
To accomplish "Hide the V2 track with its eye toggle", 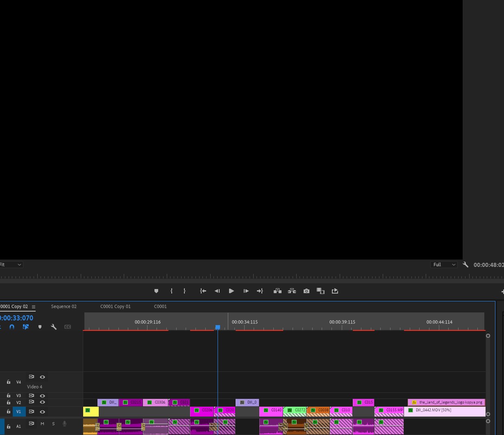I will [x=42, y=402].
